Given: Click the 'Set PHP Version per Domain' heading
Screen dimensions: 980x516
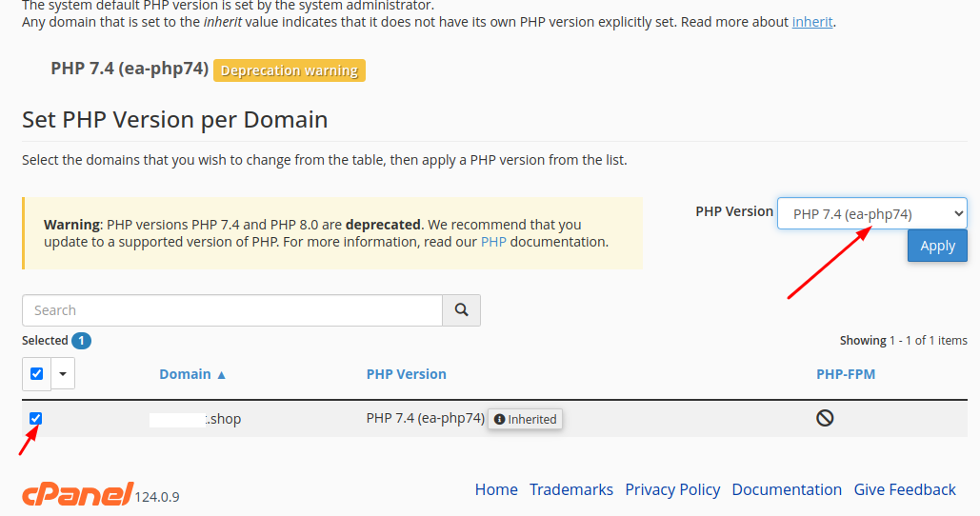Looking at the screenshot, I should tap(175, 119).
